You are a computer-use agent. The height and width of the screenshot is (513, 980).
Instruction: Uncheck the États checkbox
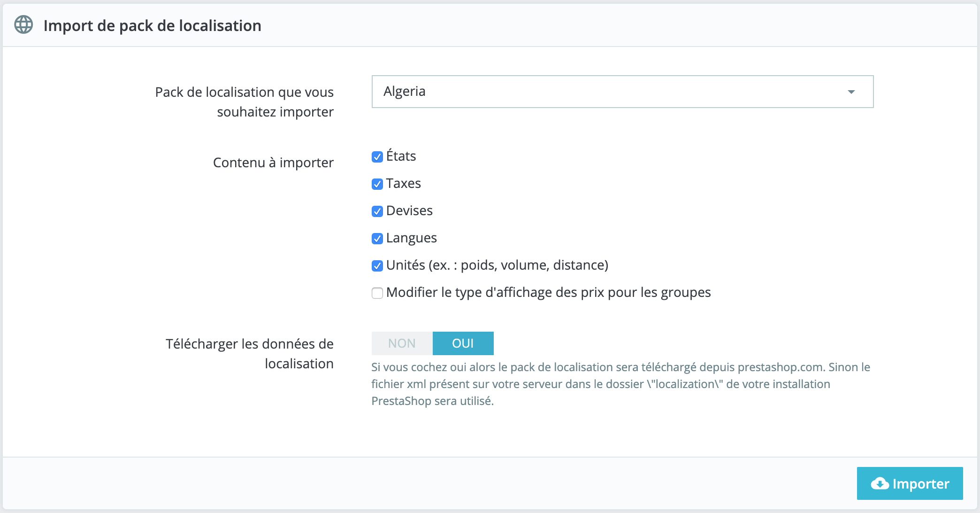[x=377, y=157]
